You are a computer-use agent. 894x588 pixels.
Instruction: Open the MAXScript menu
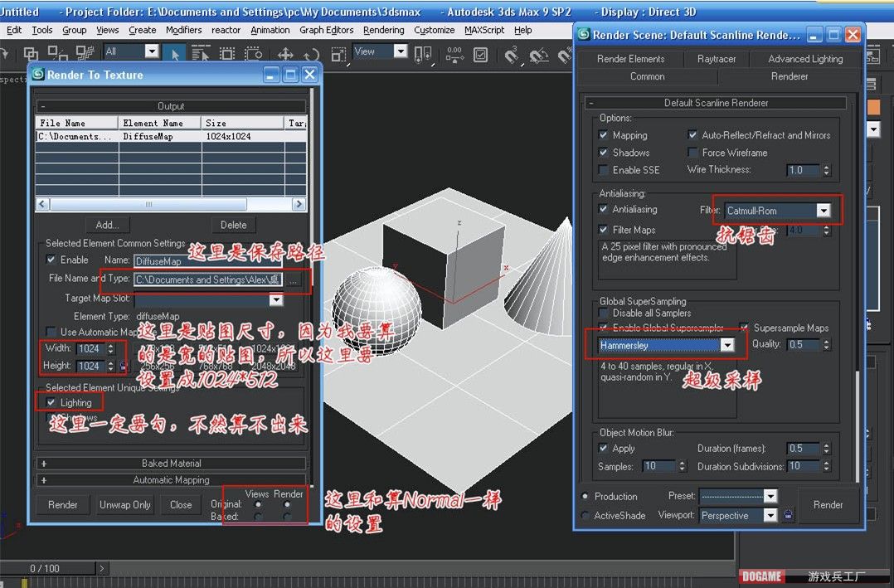click(x=484, y=30)
